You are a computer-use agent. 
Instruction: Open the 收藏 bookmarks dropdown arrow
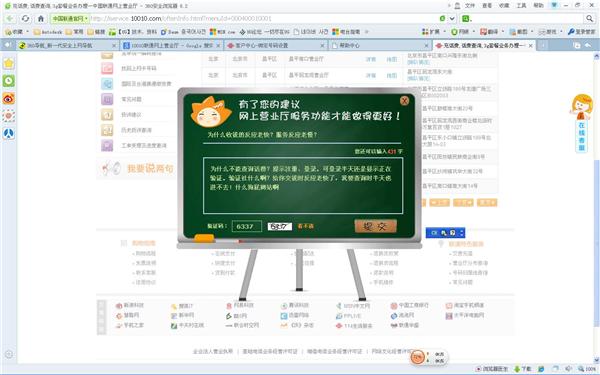[28, 32]
